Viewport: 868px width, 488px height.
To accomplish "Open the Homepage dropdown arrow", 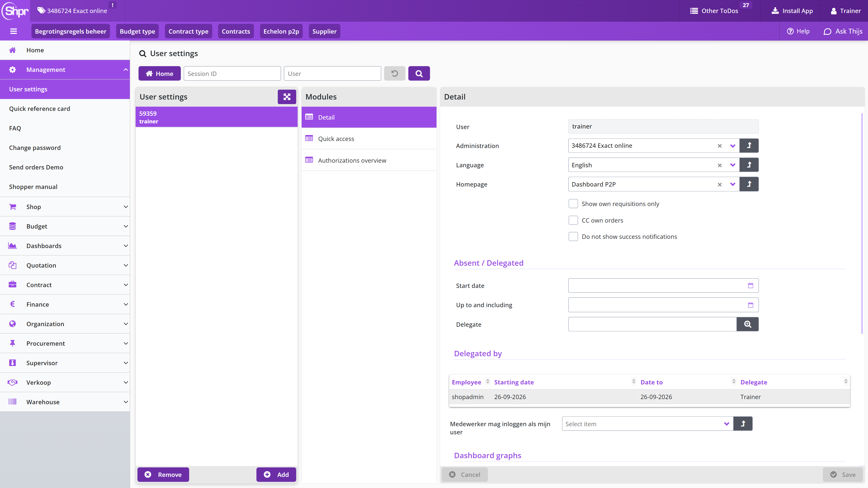I will 733,185.
